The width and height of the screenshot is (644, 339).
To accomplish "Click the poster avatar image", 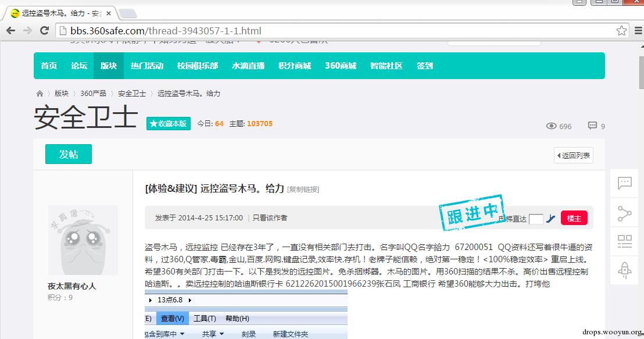I will [x=83, y=240].
